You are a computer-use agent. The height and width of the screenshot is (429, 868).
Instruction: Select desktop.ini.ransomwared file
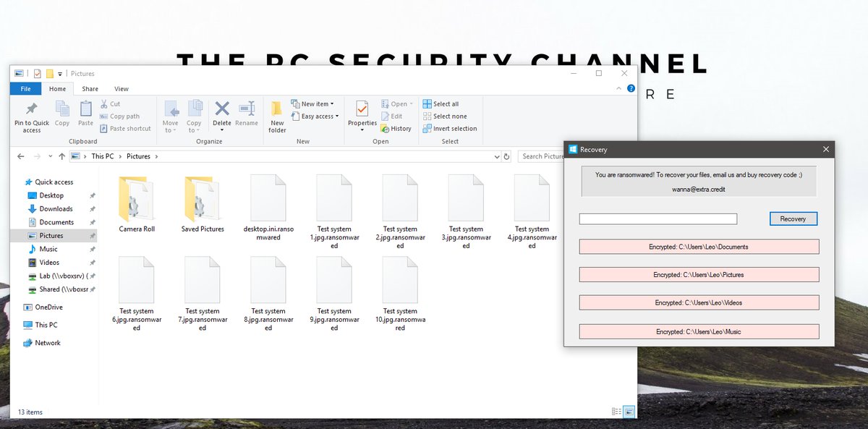tap(268, 208)
